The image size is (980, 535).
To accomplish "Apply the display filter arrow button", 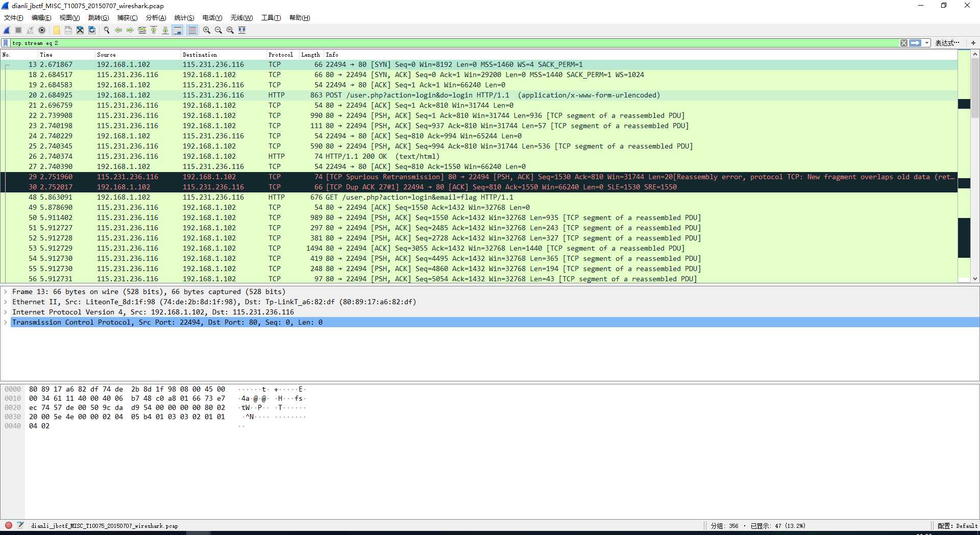I will pyautogui.click(x=915, y=43).
